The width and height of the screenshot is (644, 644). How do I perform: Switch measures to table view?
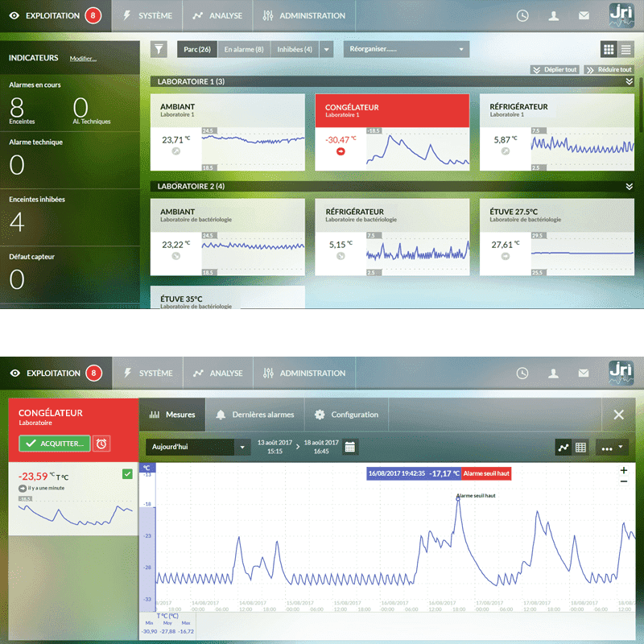pos(581,446)
